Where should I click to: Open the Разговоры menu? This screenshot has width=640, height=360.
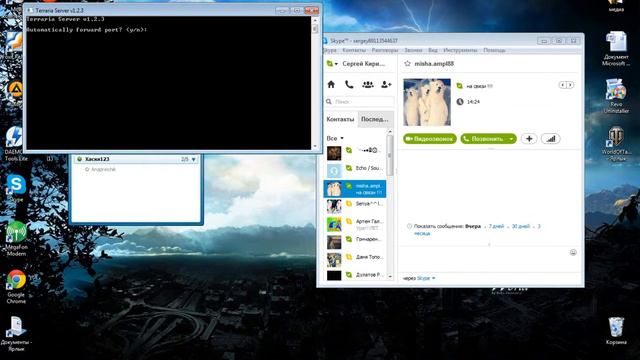384,50
